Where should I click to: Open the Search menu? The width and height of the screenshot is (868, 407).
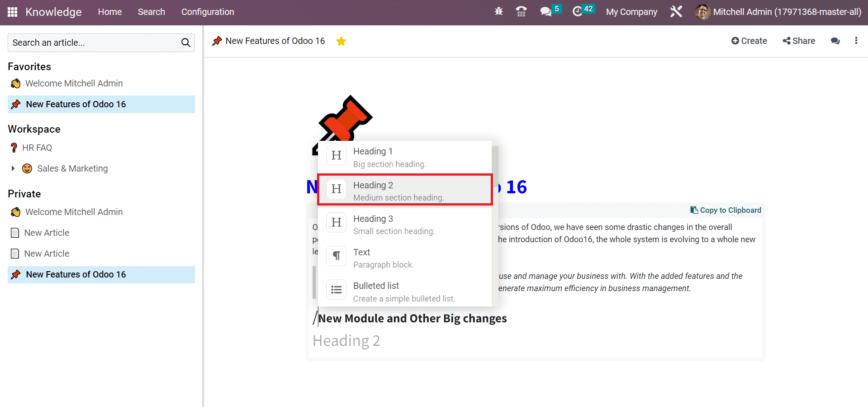pyautogui.click(x=152, y=12)
